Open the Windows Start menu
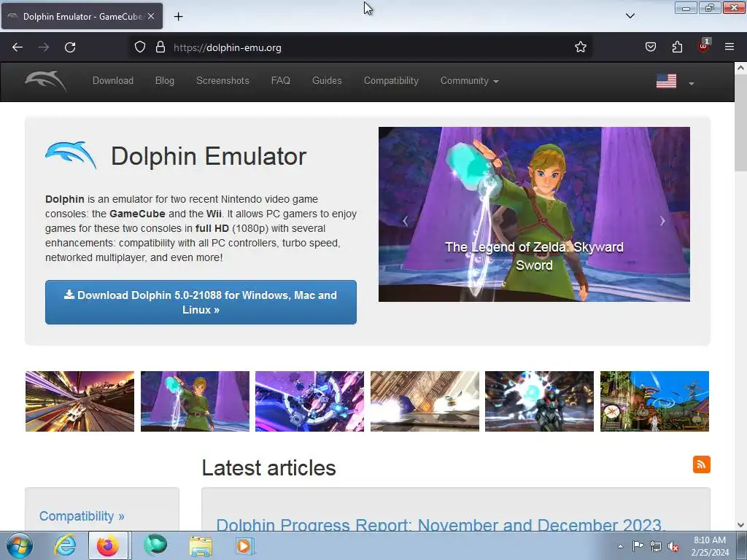 (x=20, y=545)
